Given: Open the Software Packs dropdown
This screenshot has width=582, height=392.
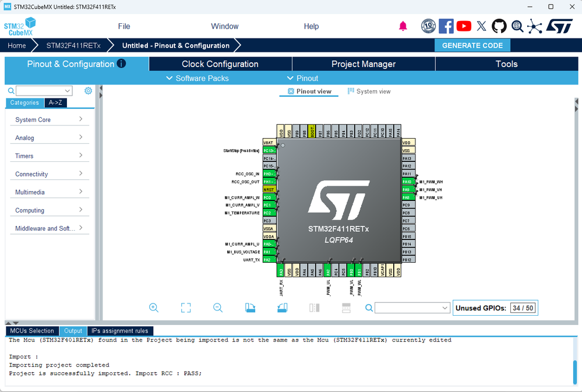Looking at the screenshot, I should [x=197, y=78].
